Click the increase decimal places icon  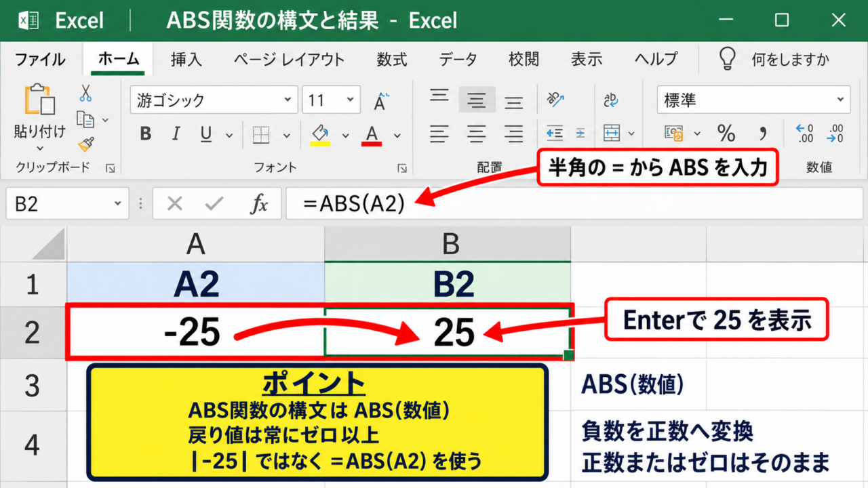804,134
